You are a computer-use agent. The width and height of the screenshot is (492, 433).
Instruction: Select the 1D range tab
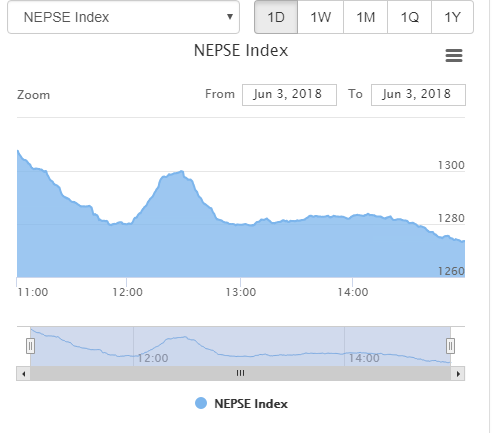(x=276, y=17)
